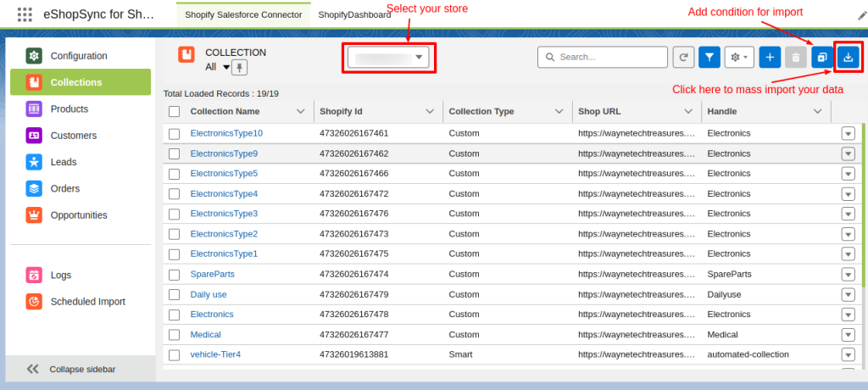Open Shop URL column menu chevron
This screenshot has width=868, height=390.
pos(688,111)
